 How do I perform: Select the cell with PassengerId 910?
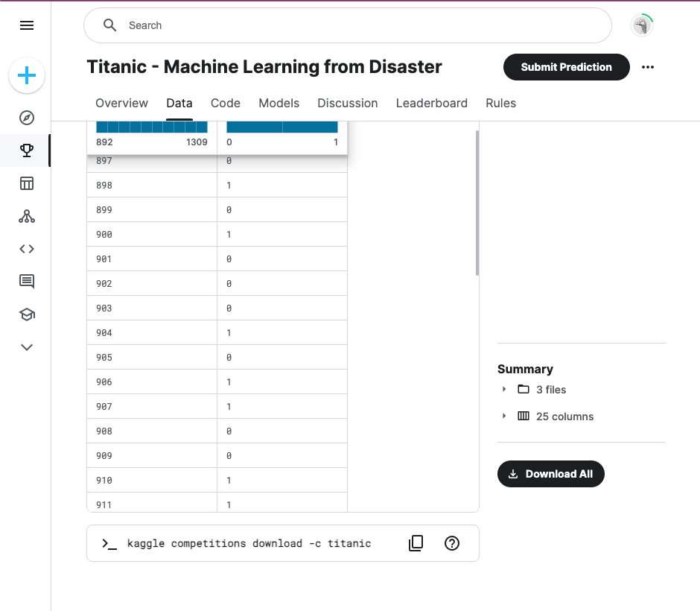(152, 480)
